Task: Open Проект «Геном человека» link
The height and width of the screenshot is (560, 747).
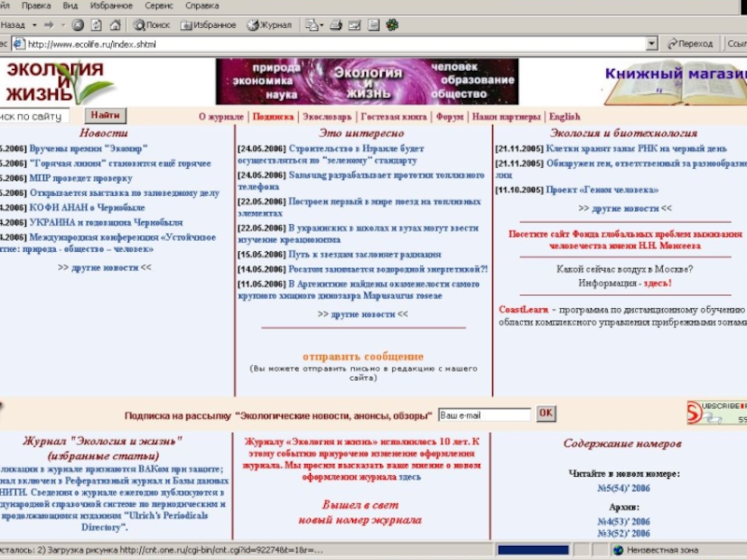Action: [x=602, y=189]
